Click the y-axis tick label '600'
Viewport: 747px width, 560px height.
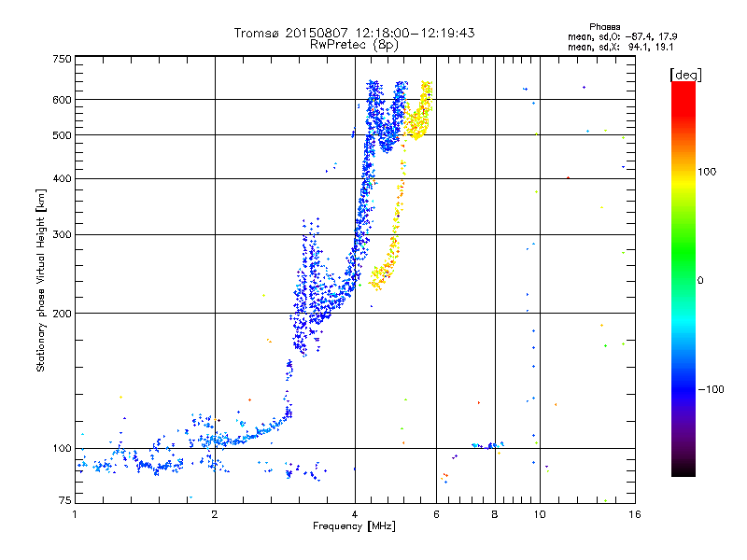click(62, 100)
